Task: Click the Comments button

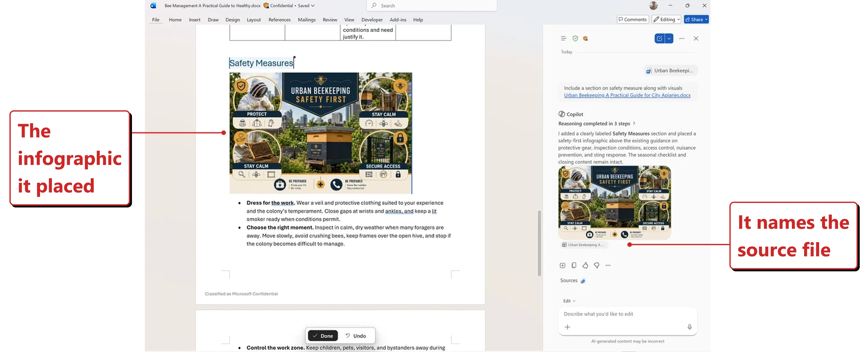Action: 632,19
